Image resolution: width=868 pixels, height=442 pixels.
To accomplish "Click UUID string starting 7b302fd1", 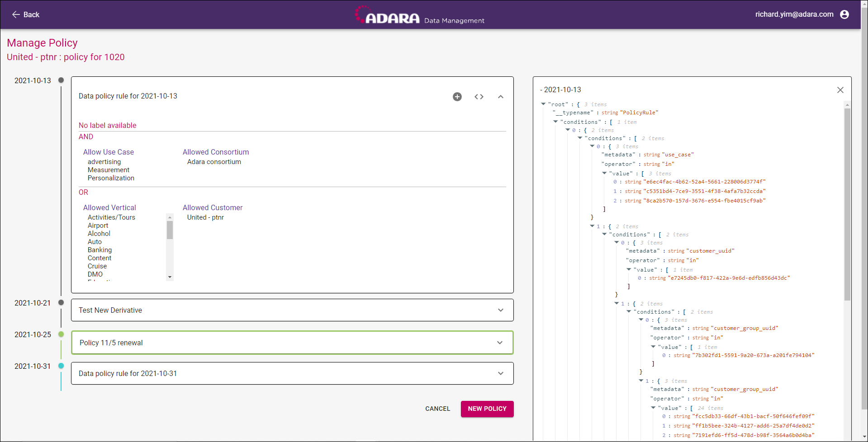I will tap(753, 355).
